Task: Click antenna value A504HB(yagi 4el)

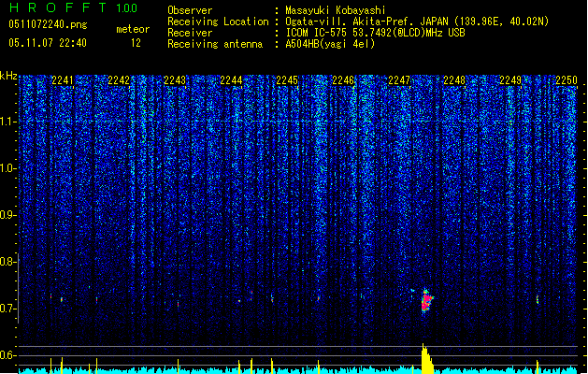Action: (330, 44)
